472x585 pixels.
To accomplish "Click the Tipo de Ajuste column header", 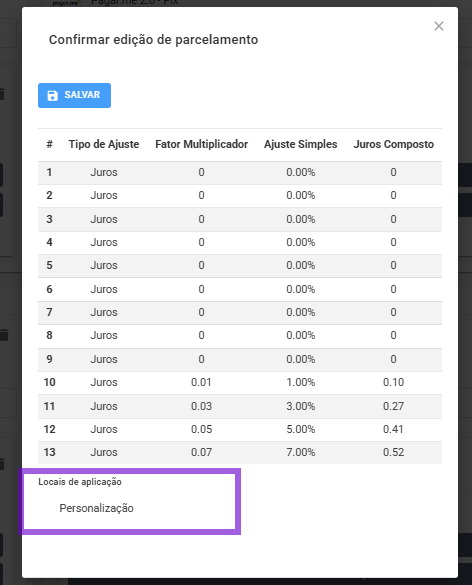I will tap(104, 144).
